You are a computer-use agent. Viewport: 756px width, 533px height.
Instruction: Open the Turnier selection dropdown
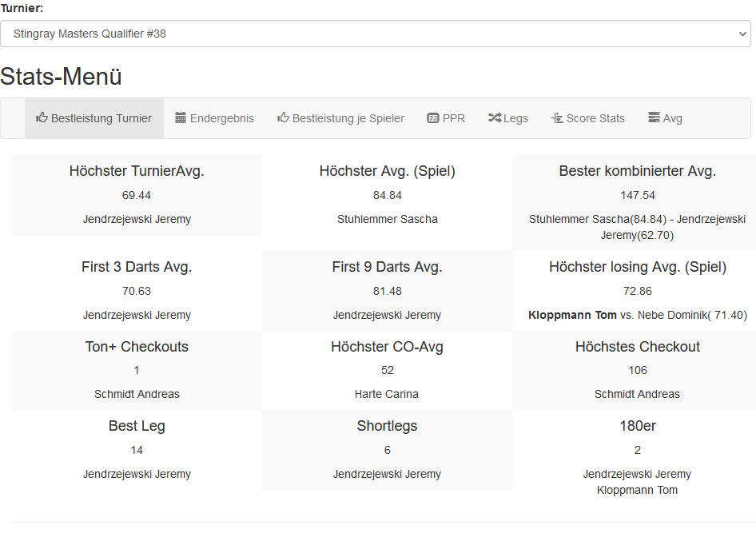point(375,34)
